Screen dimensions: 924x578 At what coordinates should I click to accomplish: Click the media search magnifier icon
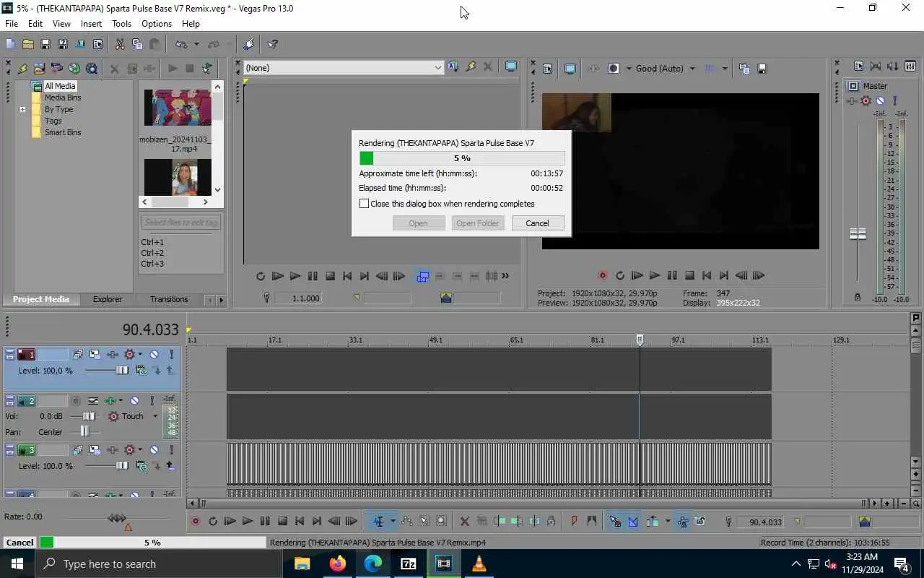pyautogui.click(x=92, y=69)
